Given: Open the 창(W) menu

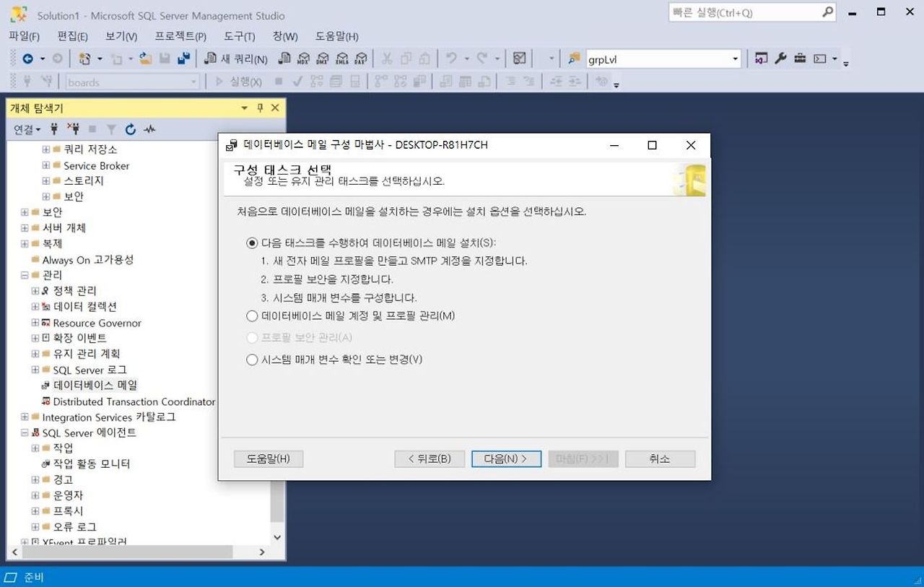Looking at the screenshot, I should click(x=285, y=36).
